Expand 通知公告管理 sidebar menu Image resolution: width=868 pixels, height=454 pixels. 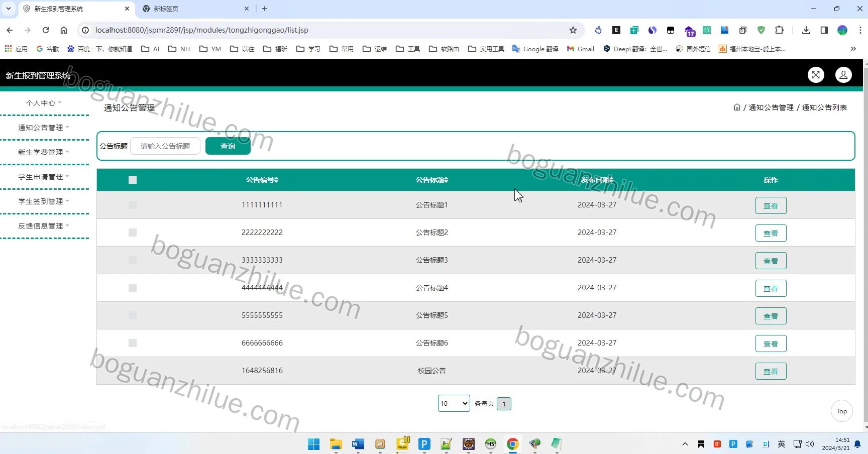(44, 128)
